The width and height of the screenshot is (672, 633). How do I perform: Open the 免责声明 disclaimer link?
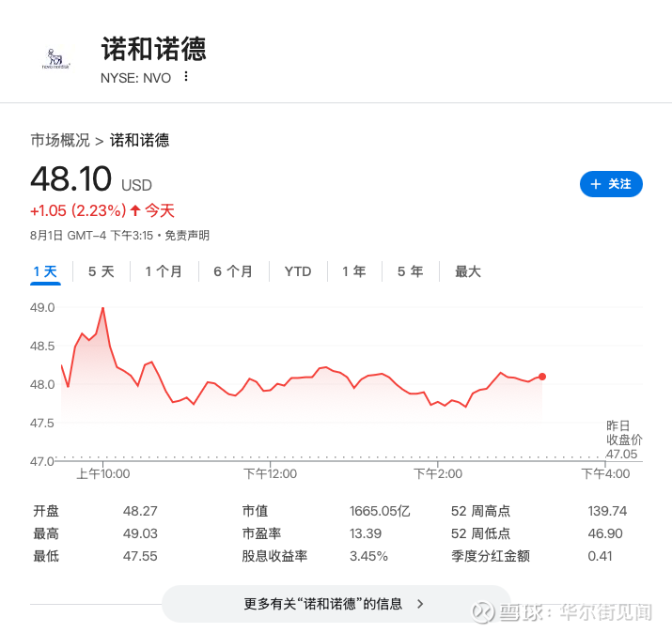(187, 236)
